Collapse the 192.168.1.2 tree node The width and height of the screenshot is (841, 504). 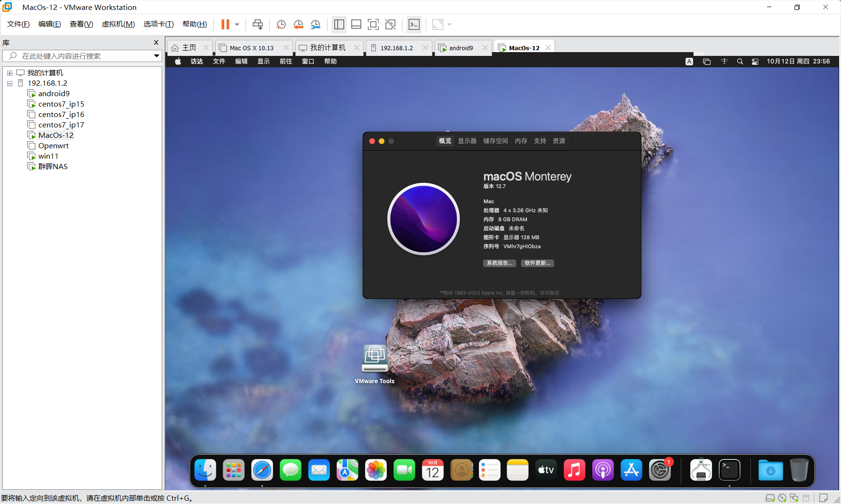(x=9, y=83)
